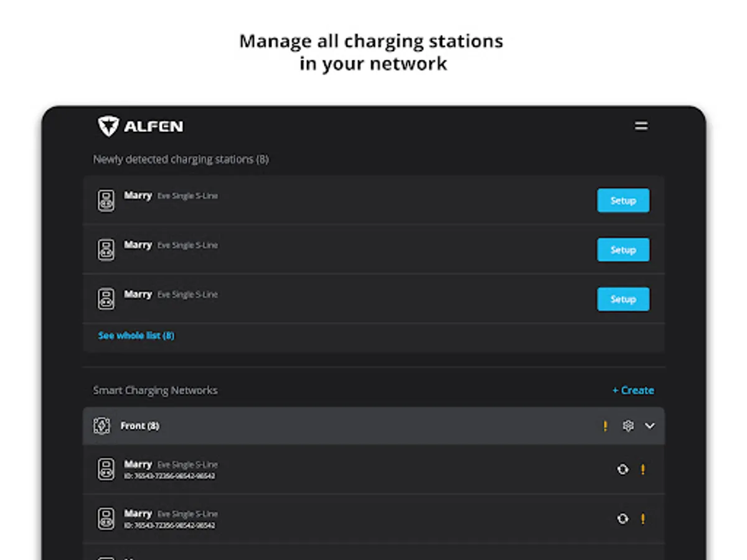The image size is (747, 560).
Task: Click the Alfen logo
Action: 141,126
